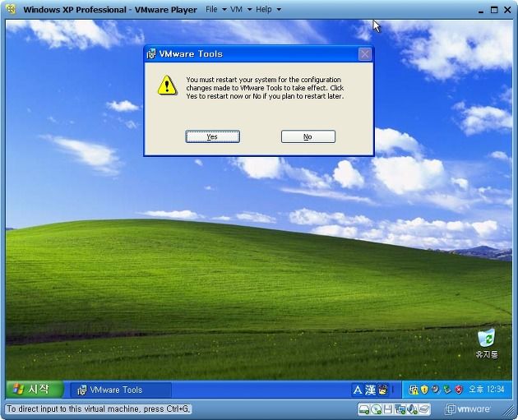Close the VMware Player window
The image size is (518, 420).
508,10
